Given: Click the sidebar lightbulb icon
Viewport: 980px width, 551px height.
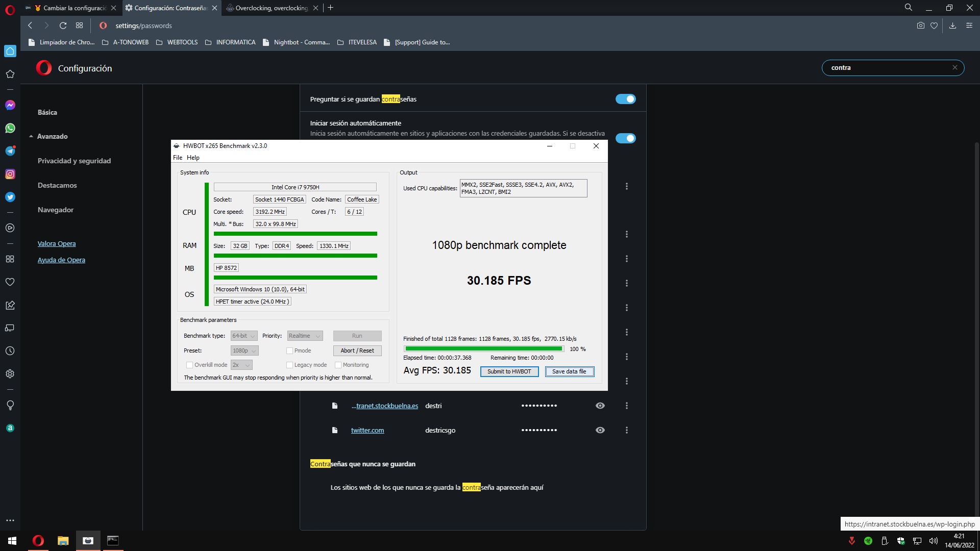Looking at the screenshot, I should tap(10, 405).
